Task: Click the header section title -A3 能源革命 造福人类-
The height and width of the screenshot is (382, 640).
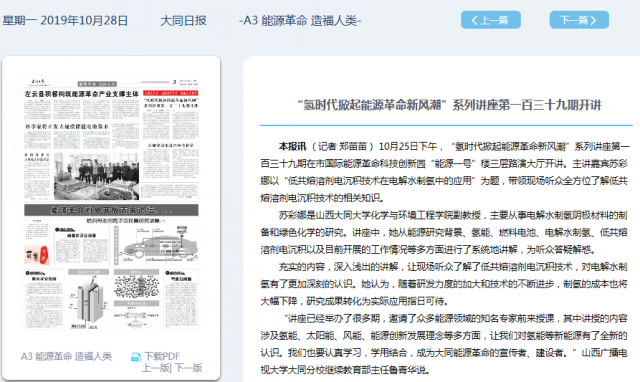Action: click(x=300, y=20)
